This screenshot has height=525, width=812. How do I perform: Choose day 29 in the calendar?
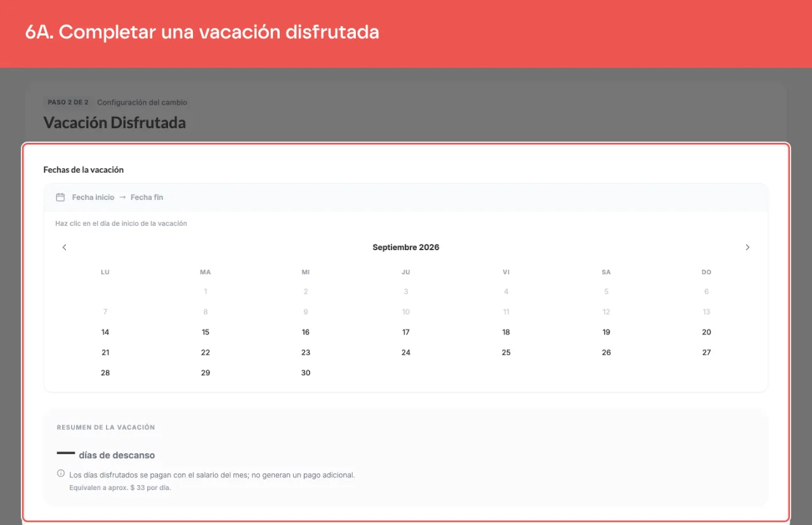(206, 373)
